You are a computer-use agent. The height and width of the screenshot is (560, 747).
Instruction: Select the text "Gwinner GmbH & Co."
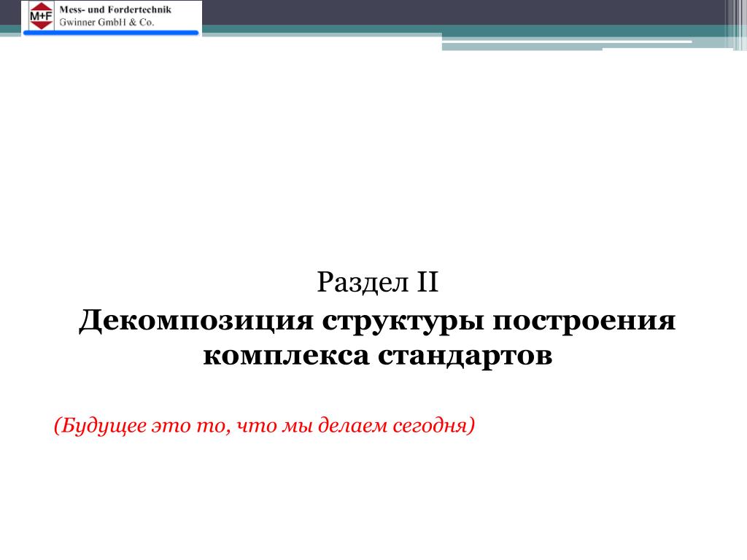coord(107,23)
